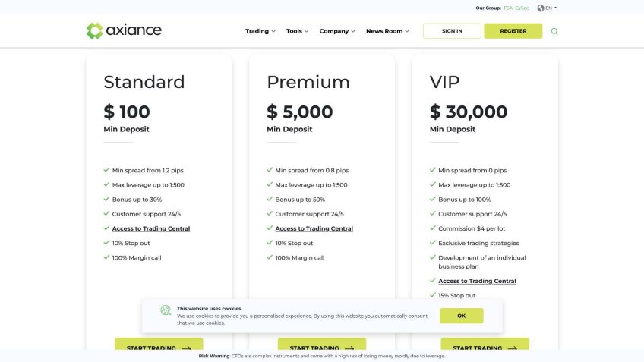This screenshot has width=644, height=362.
Task: Open the EN language dropdown
Action: click(x=551, y=8)
